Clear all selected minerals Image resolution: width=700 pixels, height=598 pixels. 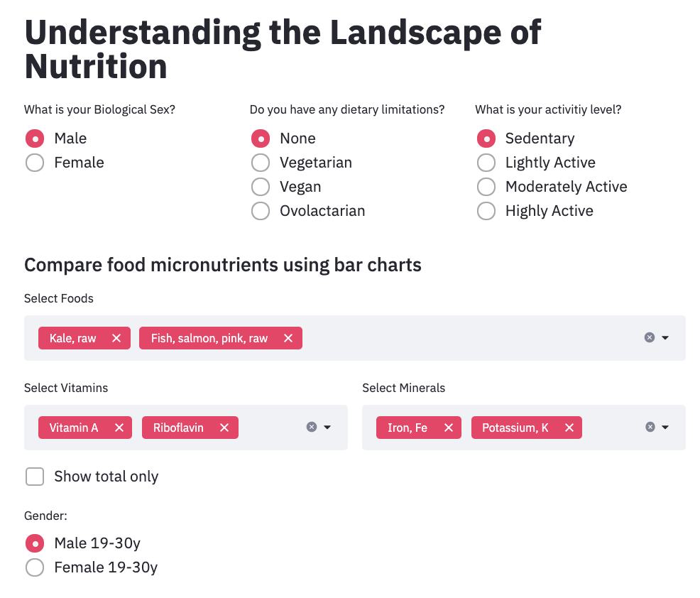(650, 427)
